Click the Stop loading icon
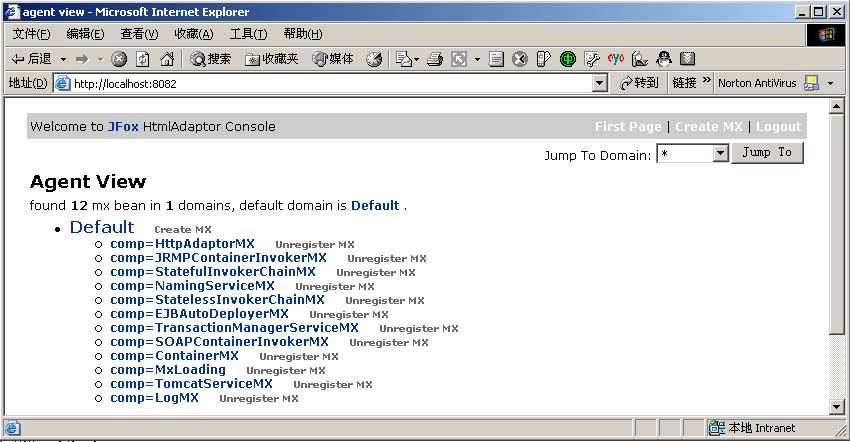Image resolution: width=850 pixels, height=442 pixels. coord(120,59)
